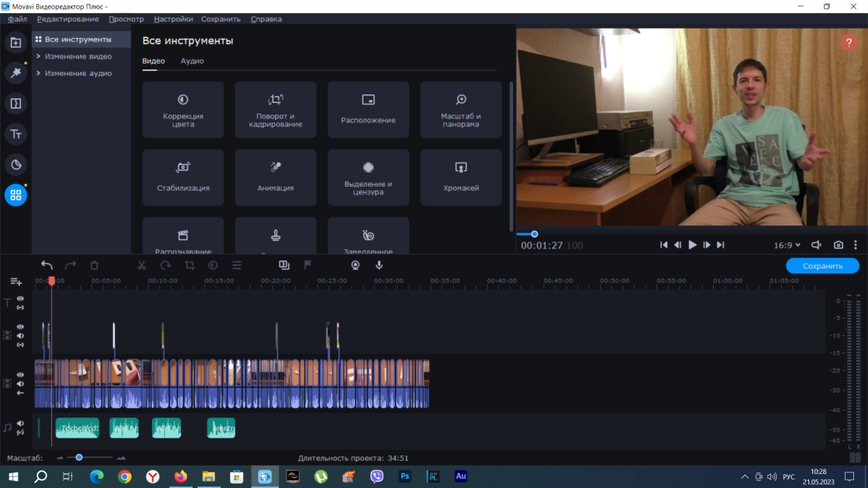
Task: Open the Хромакей tool
Action: pyautogui.click(x=461, y=177)
